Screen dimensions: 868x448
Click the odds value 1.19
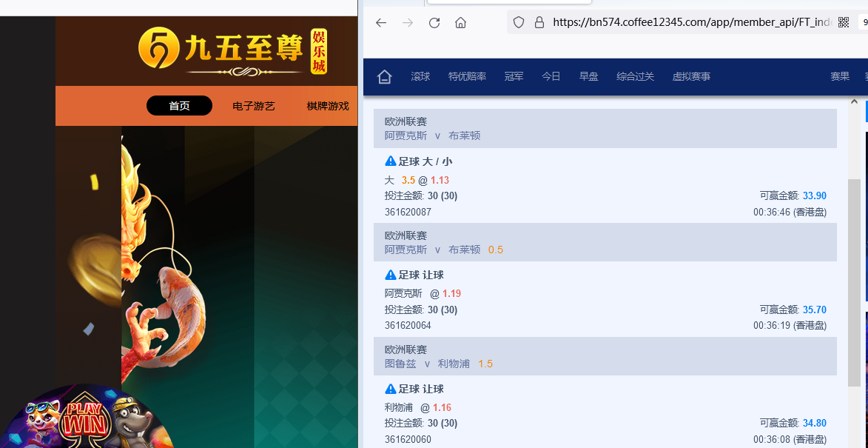point(451,293)
